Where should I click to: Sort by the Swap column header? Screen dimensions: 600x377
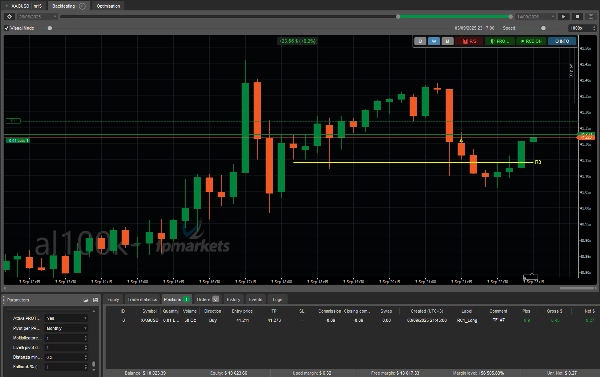(x=386, y=311)
